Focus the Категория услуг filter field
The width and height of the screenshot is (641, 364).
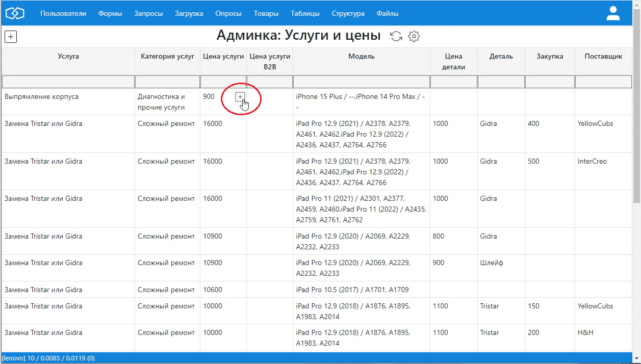(x=167, y=82)
